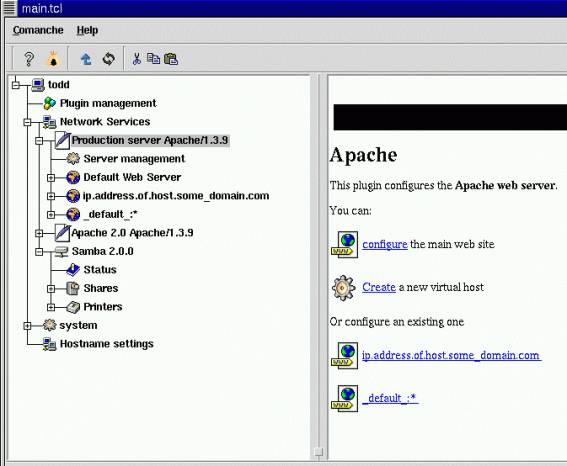Open the Help menu
Screen dimensions: 567x466
click(x=87, y=30)
